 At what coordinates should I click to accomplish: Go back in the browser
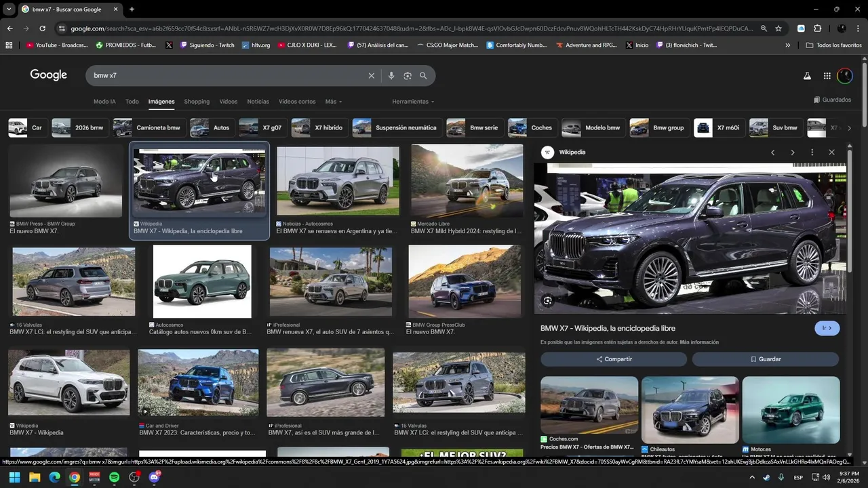point(9,28)
